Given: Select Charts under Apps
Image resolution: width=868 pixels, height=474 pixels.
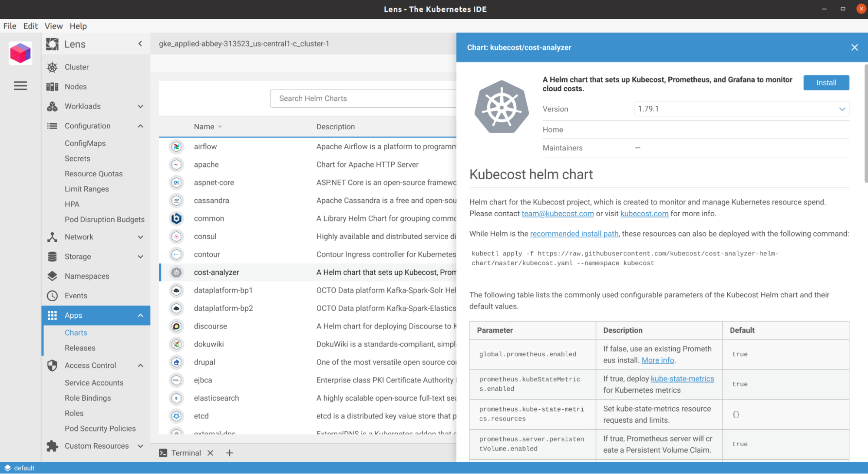Looking at the screenshot, I should tap(76, 332).
